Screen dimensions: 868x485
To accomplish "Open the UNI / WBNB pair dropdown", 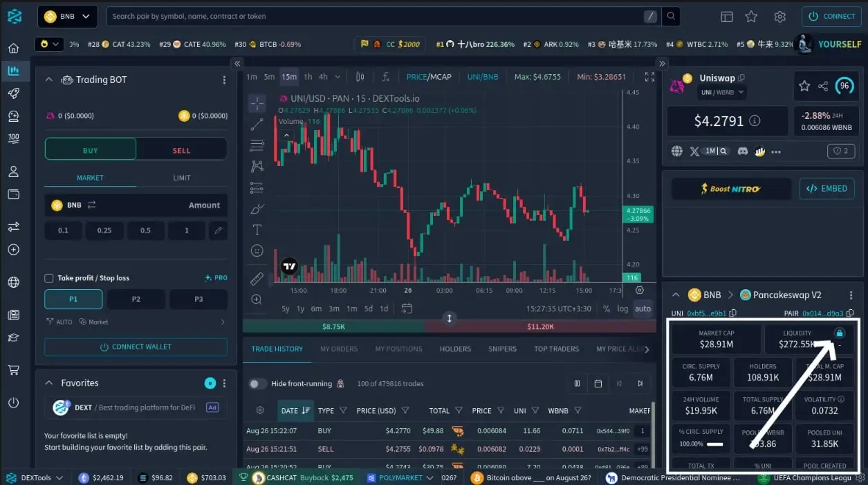I will 723,91.
